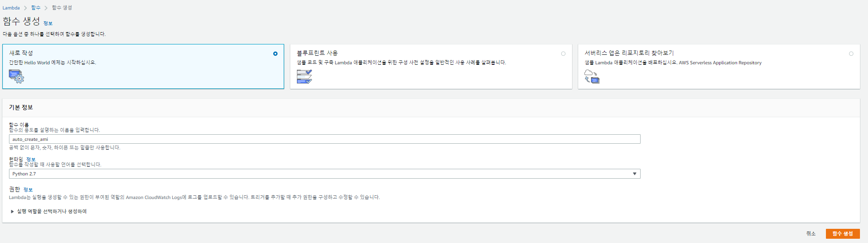Go to Lambda breadcrumb link
Image resolution: width=868 pixels, height=243 pixels.
pyautogui.click(x=11, y=8)
